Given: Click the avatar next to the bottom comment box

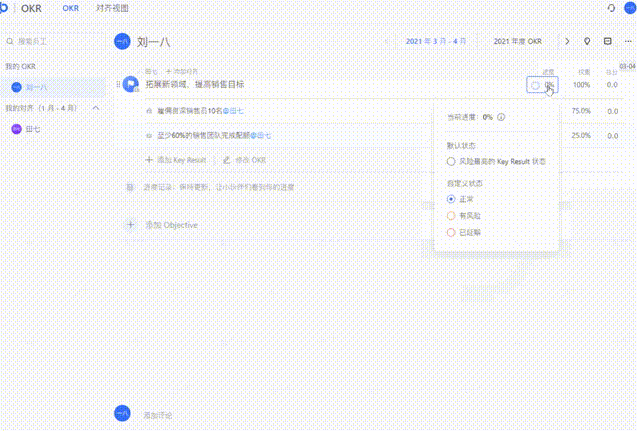Looking at the screenshot, I should [122, 414].
